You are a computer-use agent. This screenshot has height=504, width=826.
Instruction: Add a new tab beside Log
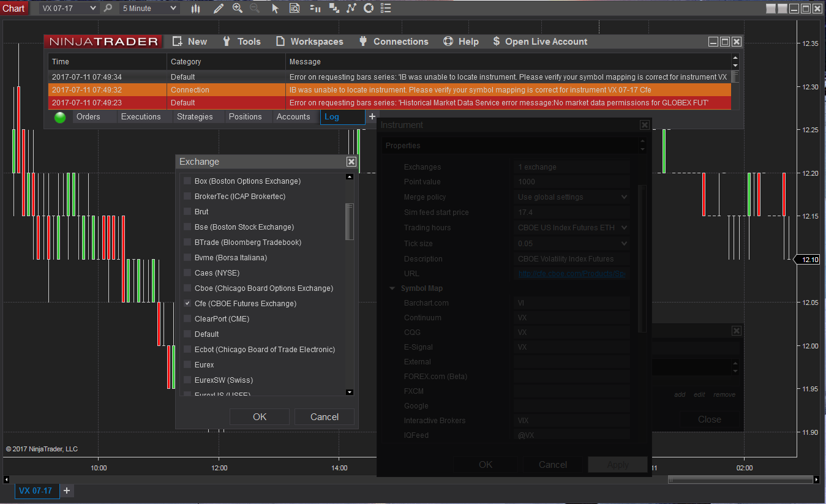coord(372,116)
